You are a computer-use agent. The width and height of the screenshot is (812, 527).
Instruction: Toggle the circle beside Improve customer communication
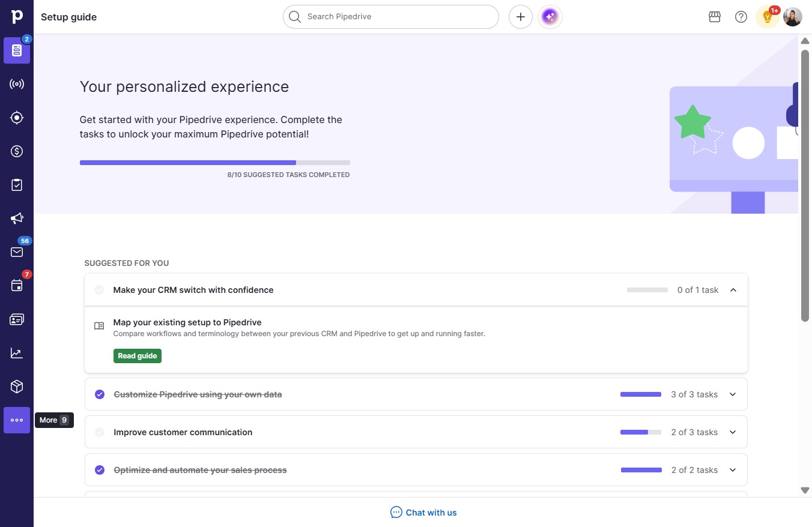(100, 432)
